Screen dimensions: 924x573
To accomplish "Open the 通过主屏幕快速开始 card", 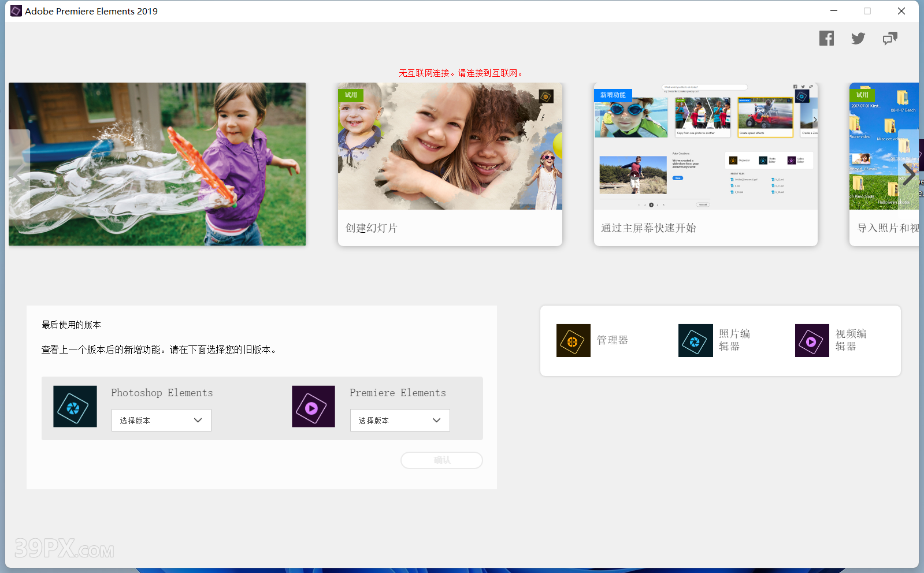I will [706, 164].
